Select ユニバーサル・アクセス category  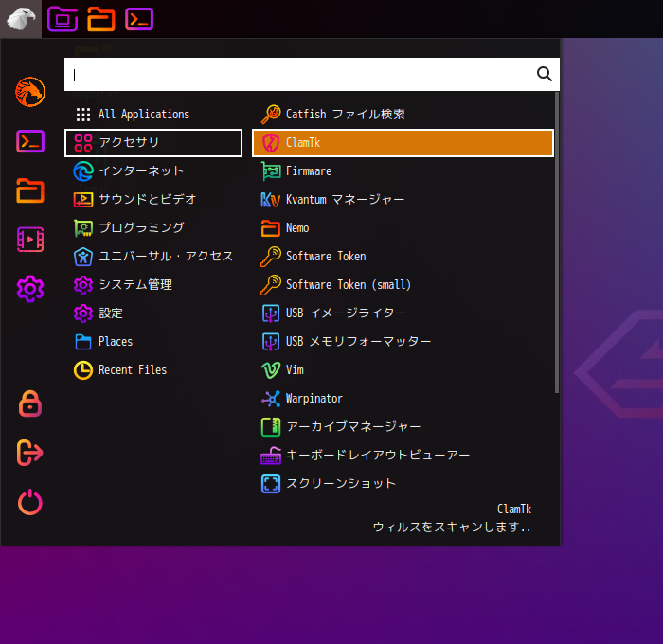coord(153,257)
